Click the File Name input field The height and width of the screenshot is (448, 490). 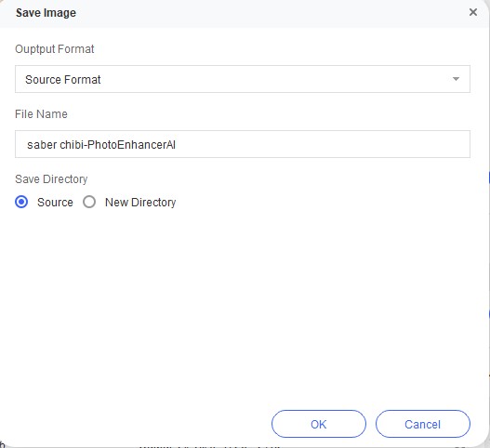tap(243, 144)
